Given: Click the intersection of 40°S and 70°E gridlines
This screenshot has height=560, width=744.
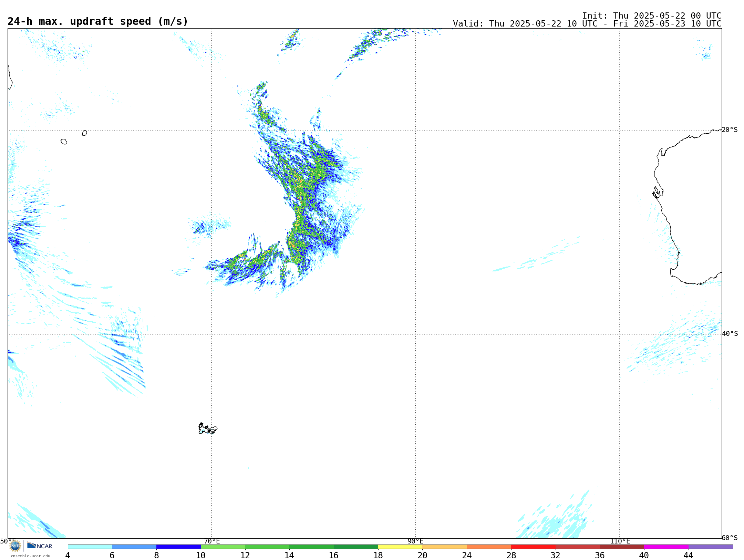Looking at the screenshot, I should tap(211, 334).
